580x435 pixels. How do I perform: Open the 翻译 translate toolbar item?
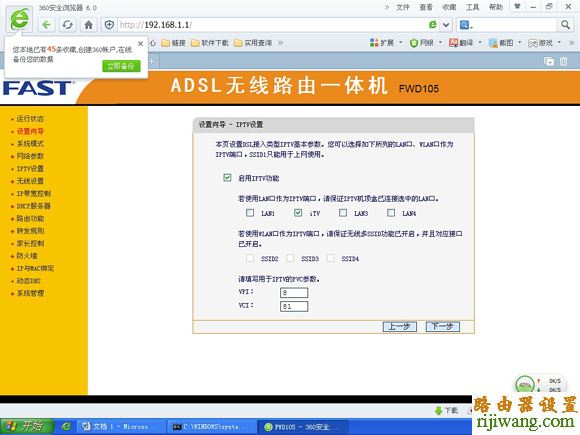pyautogui.click(x=461, y=43)
